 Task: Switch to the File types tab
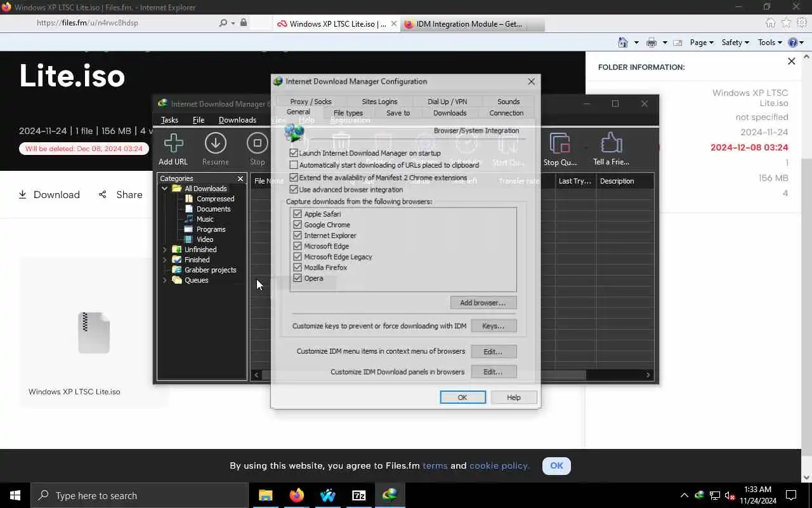[348, 113]
